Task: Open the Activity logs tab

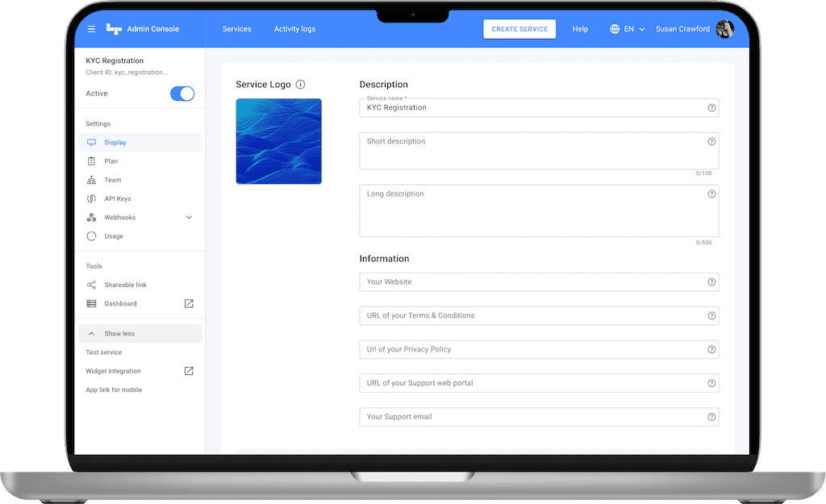Action: pyautogui.click(x=294, y=29)
